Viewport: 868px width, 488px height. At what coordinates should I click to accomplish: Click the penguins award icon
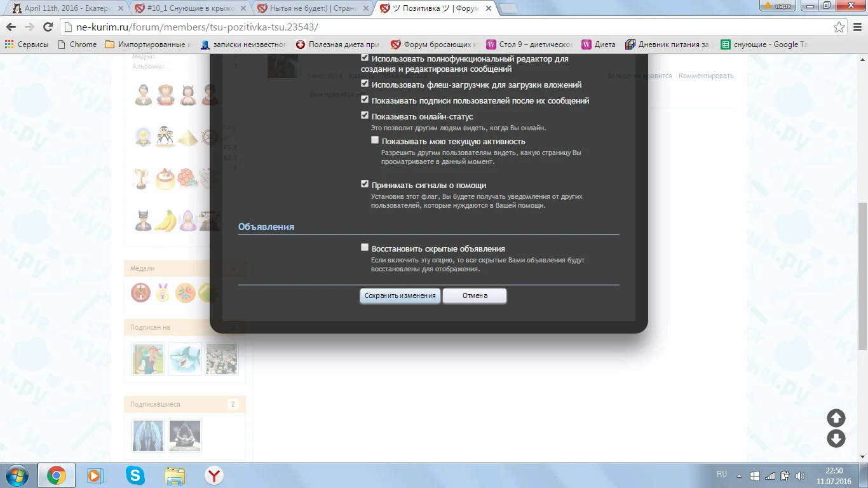165,137
